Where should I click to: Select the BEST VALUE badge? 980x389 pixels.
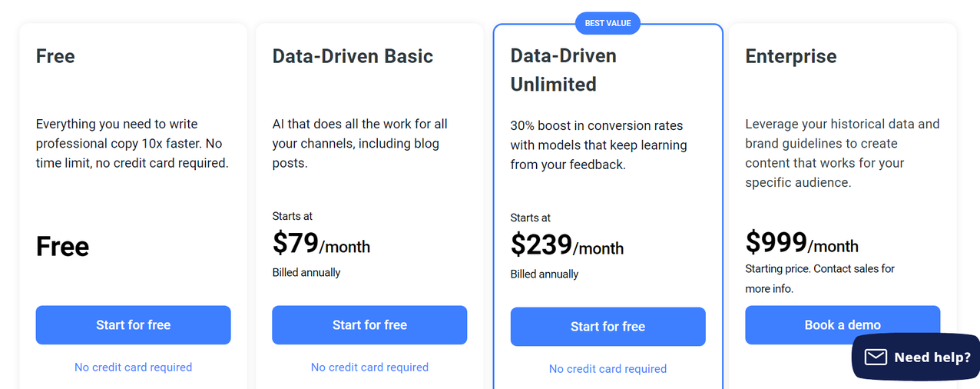pos(608,23)
